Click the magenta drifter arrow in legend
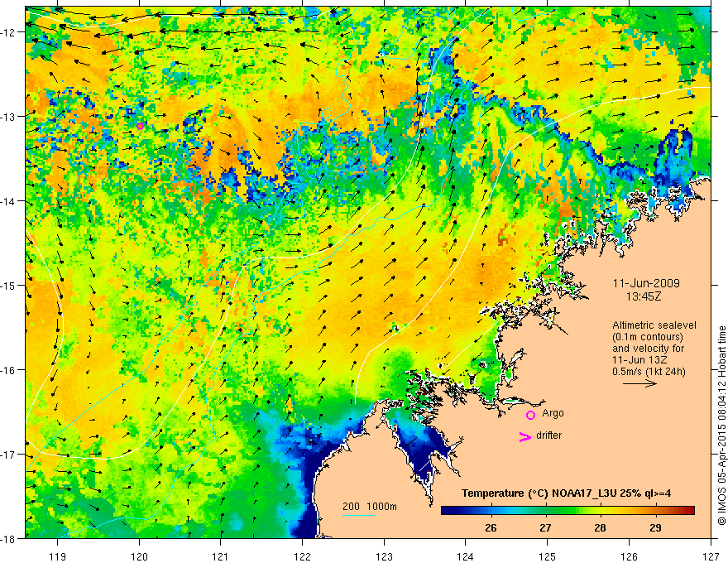 tap(525, 436)
